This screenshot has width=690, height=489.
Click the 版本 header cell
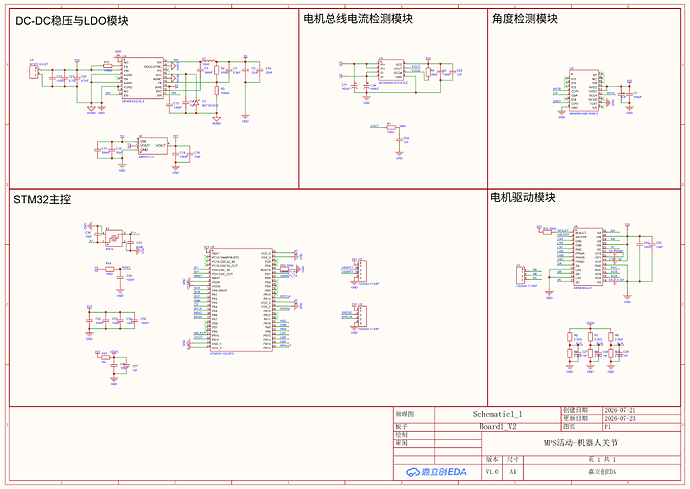[x=492, y=460]
